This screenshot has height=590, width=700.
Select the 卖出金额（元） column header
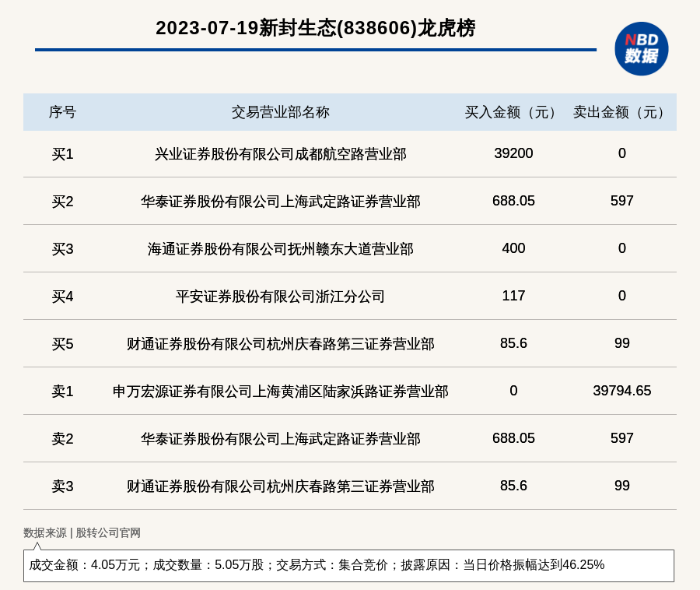622,112
